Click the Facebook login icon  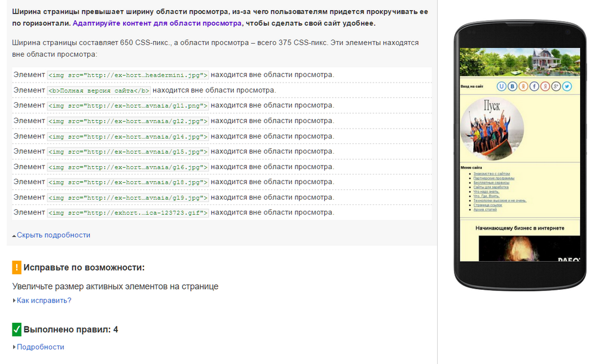535,87
